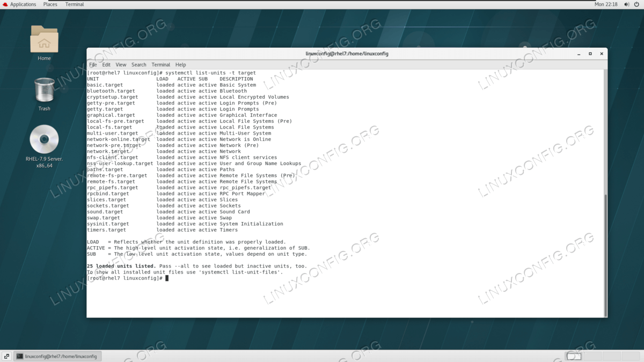
Task: Click the 'LOAD = Reflects whether' legend line
Action: pos(186,242)
